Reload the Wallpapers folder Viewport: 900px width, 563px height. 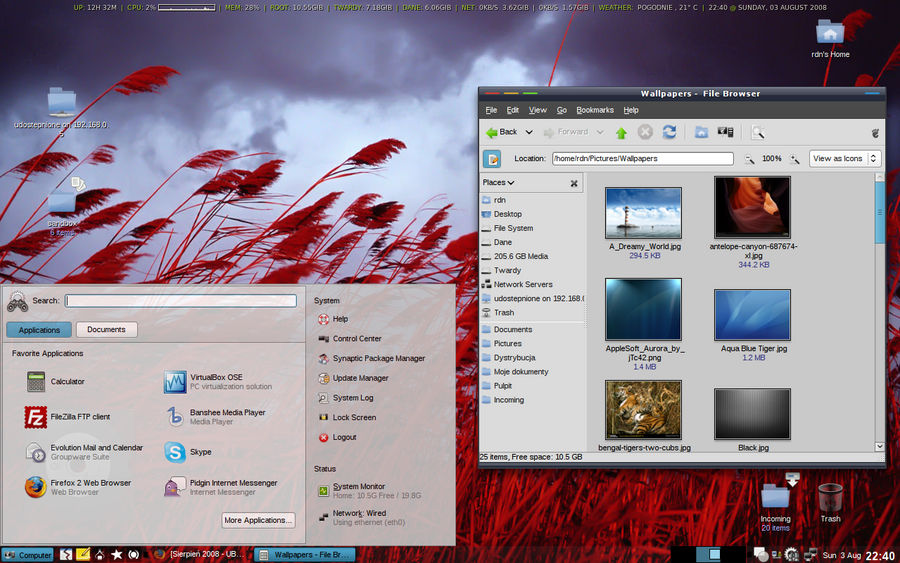(x=669, y=132)
